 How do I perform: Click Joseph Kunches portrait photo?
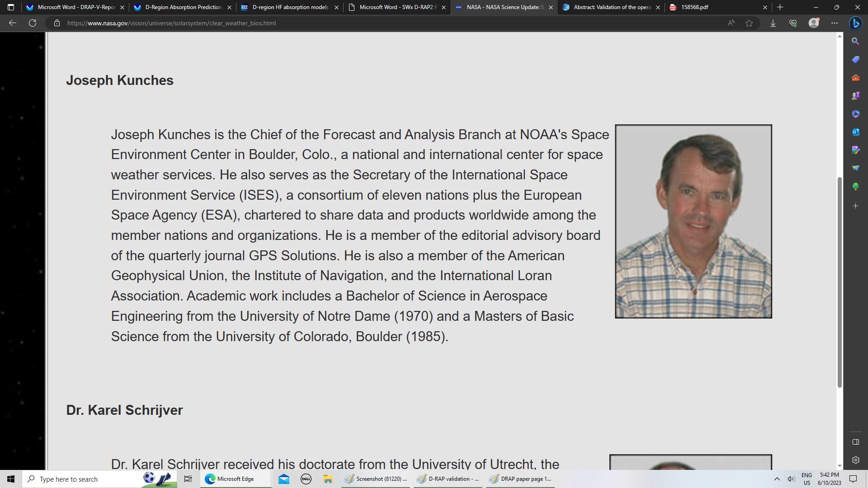pos(693,221)
